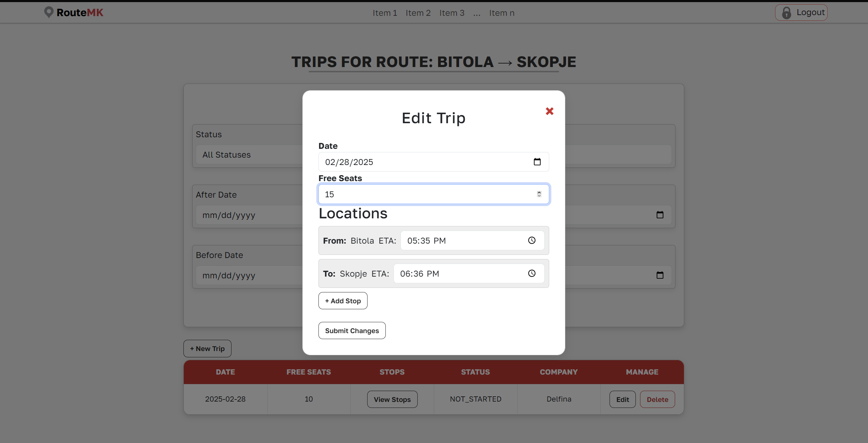The width and height of the screenshot is (868, 443).
Task: Click the + New Trip button
Action: click(207, 349)
